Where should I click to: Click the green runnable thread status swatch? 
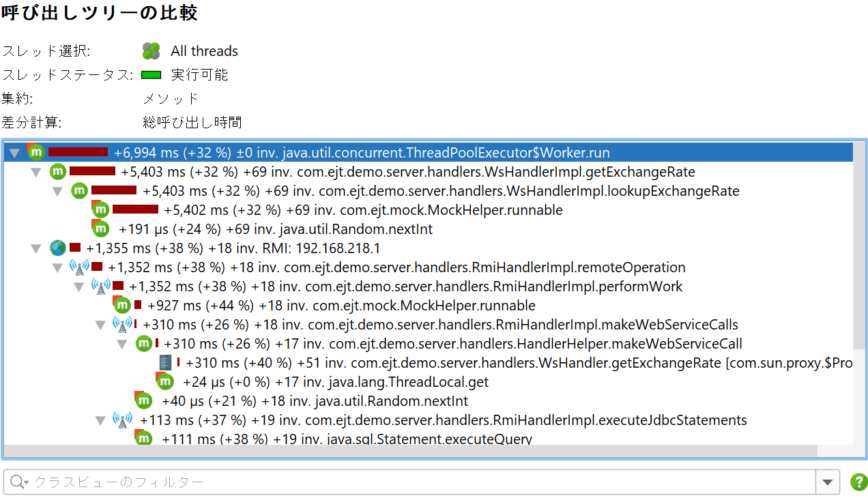(151, 75)
